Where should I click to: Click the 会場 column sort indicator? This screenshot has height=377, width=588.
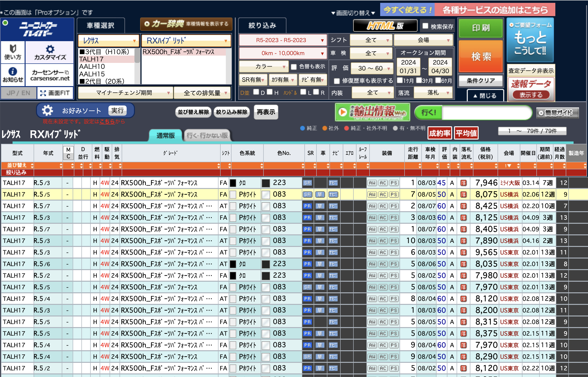tap(508, 166)
